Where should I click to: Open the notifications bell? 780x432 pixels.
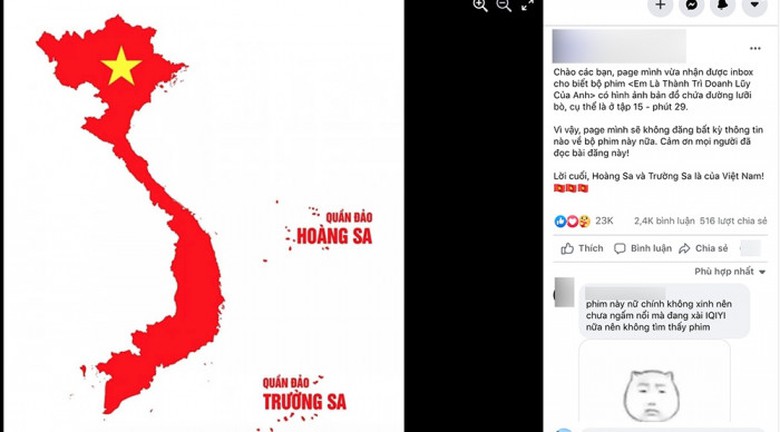point(723,5)
